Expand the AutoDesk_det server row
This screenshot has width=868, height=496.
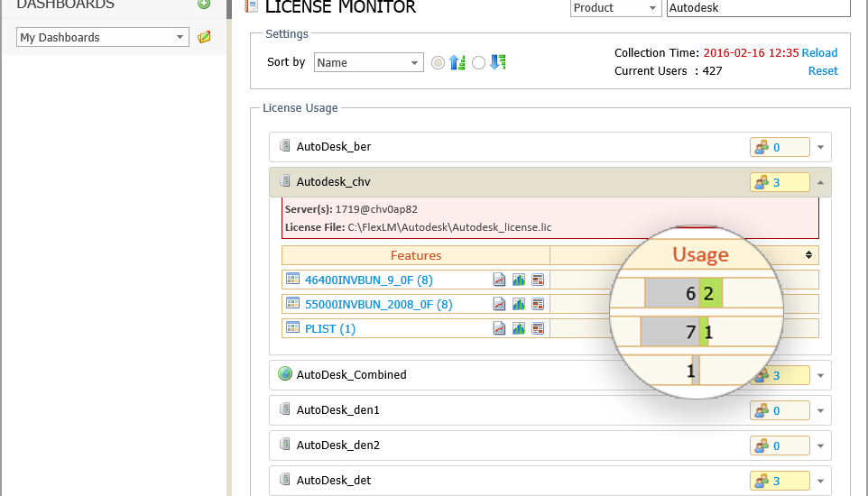click(x=820, y=481)
